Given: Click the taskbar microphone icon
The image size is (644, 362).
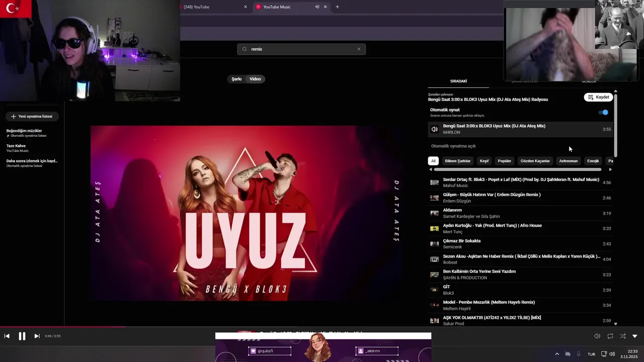Looking at the screenshot, I should (x=579, y=354).
